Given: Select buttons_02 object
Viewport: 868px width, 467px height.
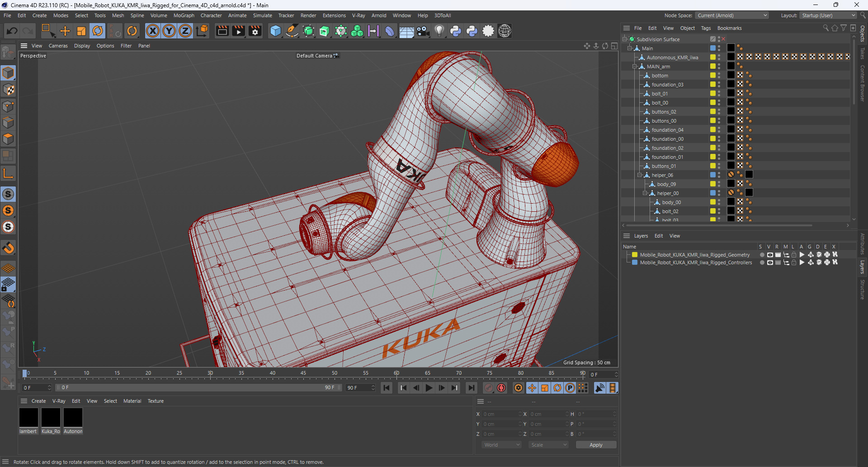Looking at the screenshot, I should [664, 112].
